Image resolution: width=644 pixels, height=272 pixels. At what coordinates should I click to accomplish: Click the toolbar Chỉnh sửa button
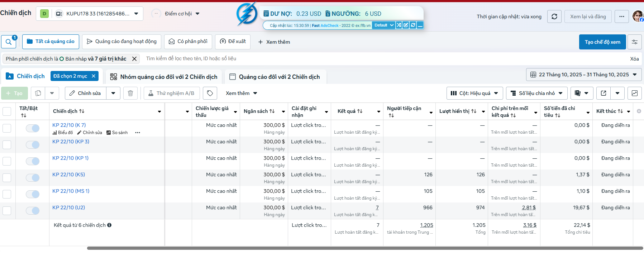(x=85, y=93)
